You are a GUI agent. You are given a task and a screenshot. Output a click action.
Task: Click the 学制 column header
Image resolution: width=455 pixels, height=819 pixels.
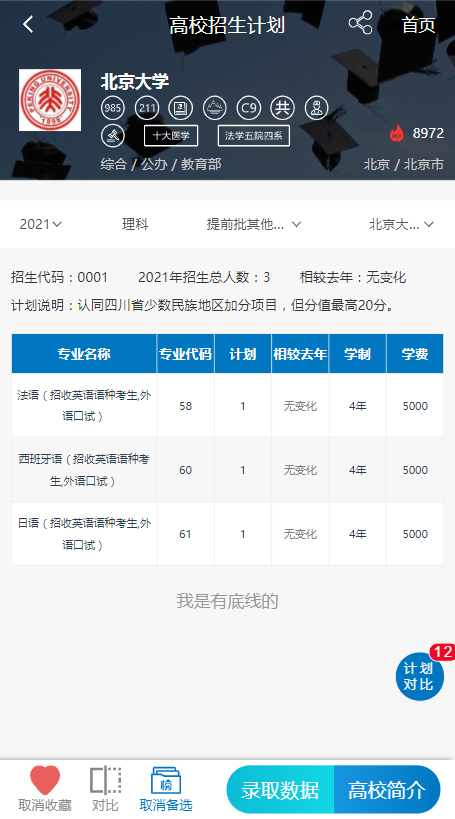(x=358, y=354)
